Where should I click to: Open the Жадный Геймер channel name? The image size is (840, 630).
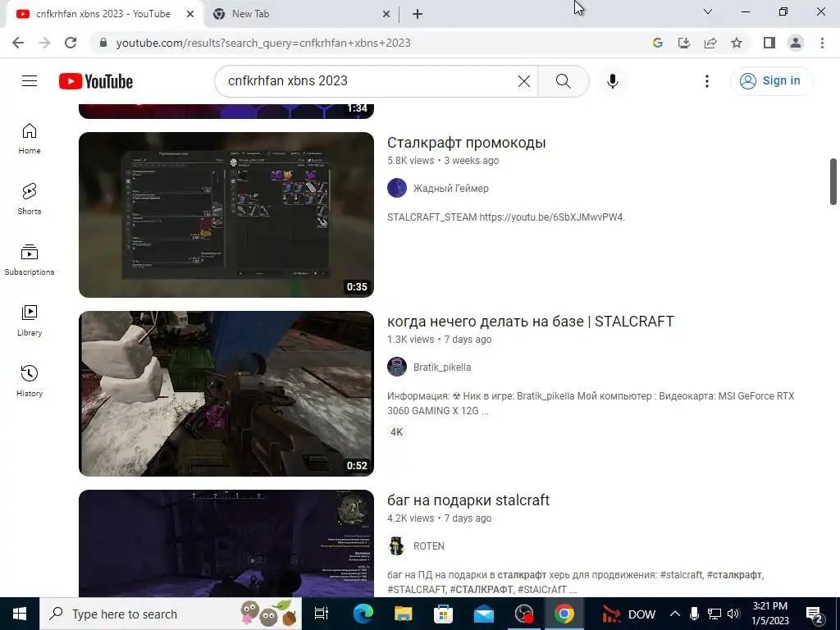click(x=450, y=189)
